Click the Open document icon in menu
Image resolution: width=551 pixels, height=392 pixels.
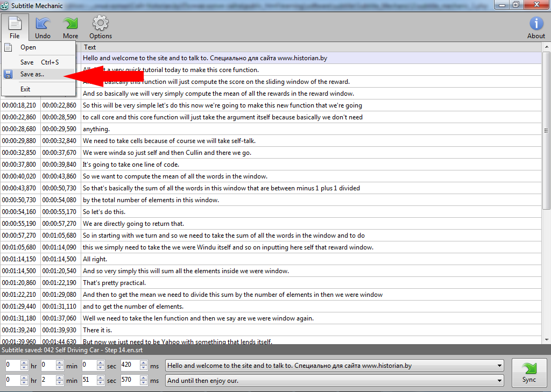point(9,47)
